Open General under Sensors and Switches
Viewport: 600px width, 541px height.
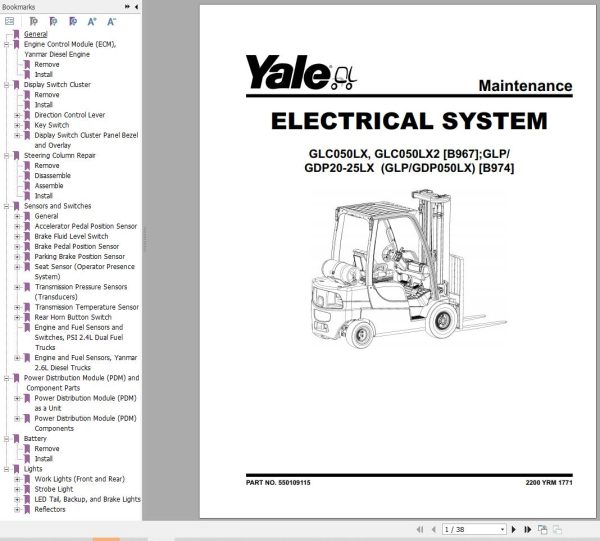(46, 216)
